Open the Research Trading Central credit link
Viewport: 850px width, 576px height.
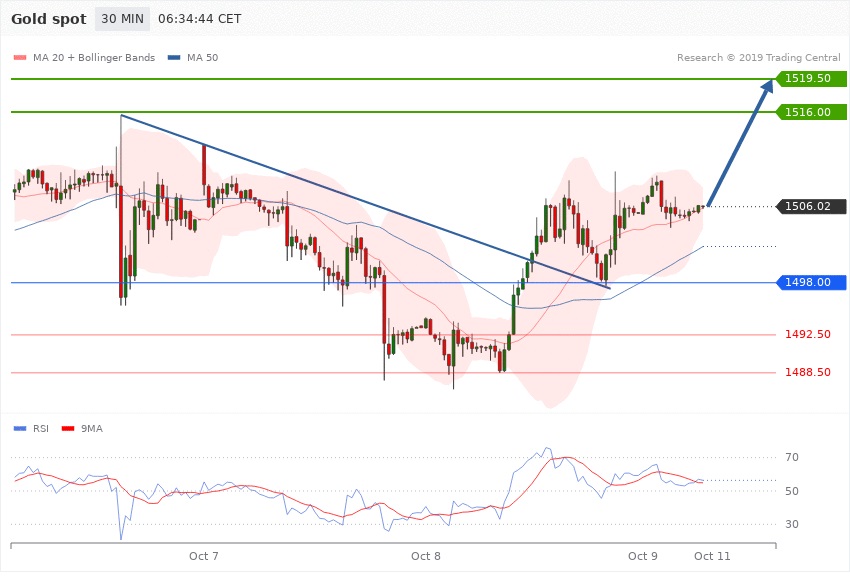pyautogui.click(x=760, y=58)
